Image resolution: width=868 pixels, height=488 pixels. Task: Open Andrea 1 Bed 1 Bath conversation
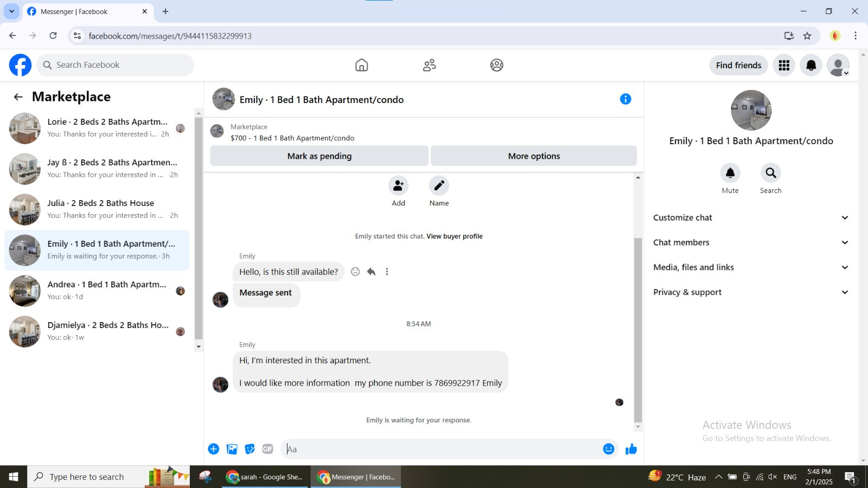tap(97, 291)
